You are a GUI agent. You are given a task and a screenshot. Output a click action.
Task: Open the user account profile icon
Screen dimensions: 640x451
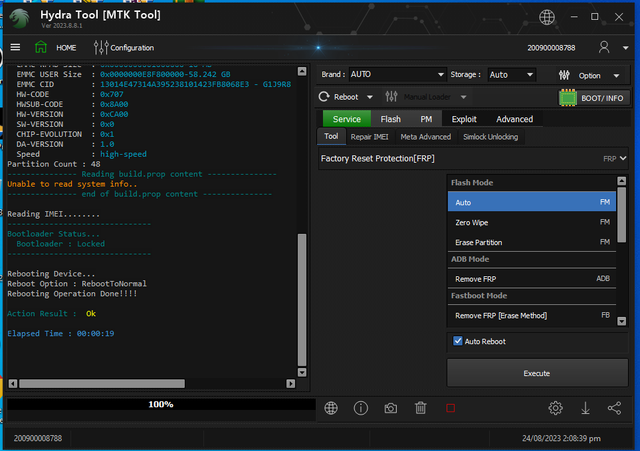(604, 47)
